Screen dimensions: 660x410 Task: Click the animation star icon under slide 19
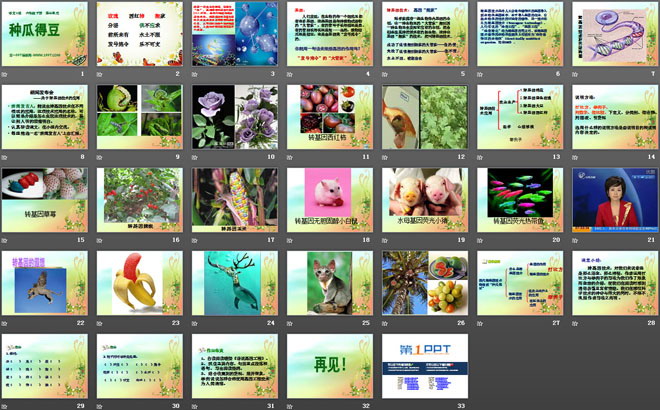[x=385, y=240]
